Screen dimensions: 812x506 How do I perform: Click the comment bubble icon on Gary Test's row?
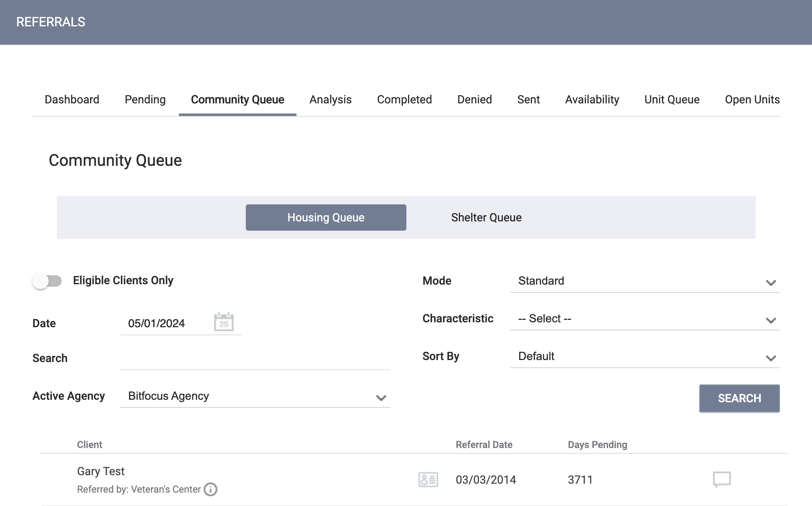click(x=721, y=479)
